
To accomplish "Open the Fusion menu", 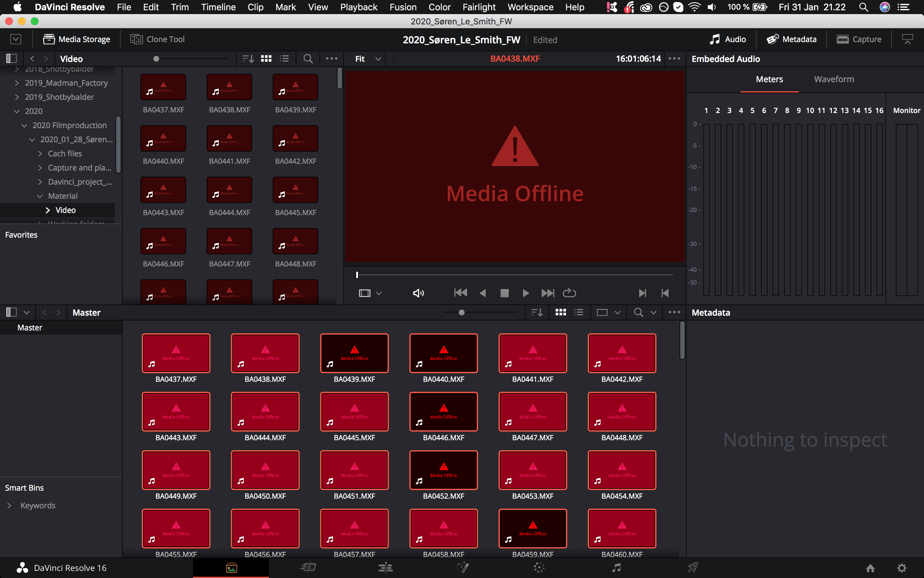I will click(x=403, y=7).
